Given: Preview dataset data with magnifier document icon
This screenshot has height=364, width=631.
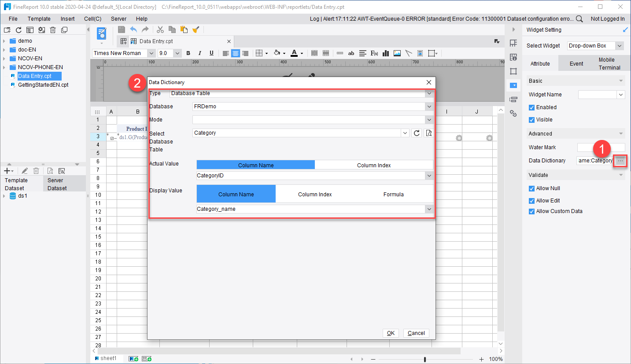Looking at the screenshot, I should 50,170.
